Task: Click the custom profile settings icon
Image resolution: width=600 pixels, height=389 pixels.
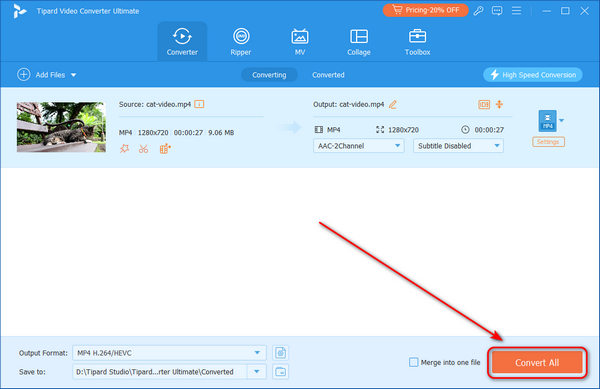Action: point(280,353)
